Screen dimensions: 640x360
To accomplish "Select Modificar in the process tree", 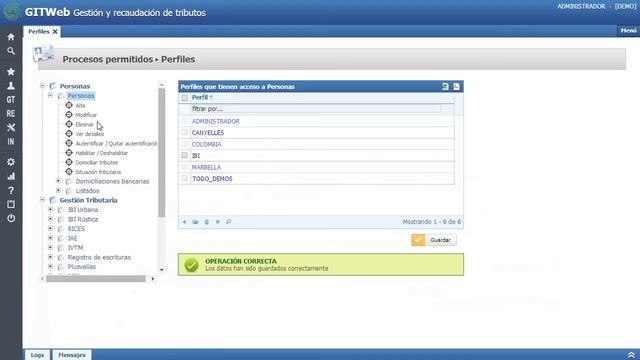I will pos(86,115).
